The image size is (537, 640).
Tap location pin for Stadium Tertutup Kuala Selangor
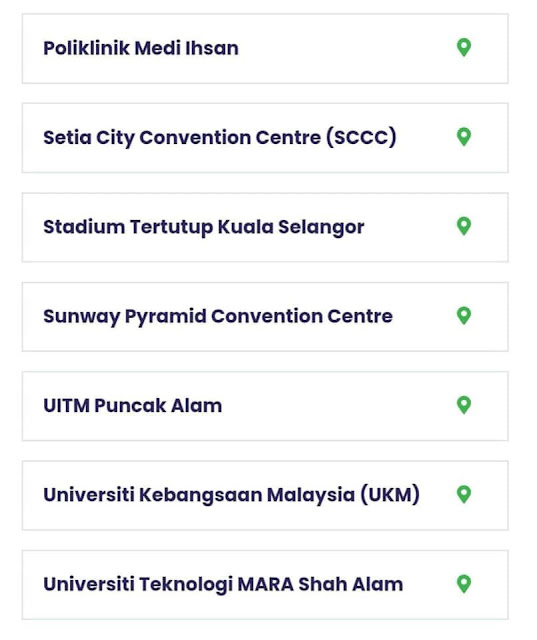point(464,226)
